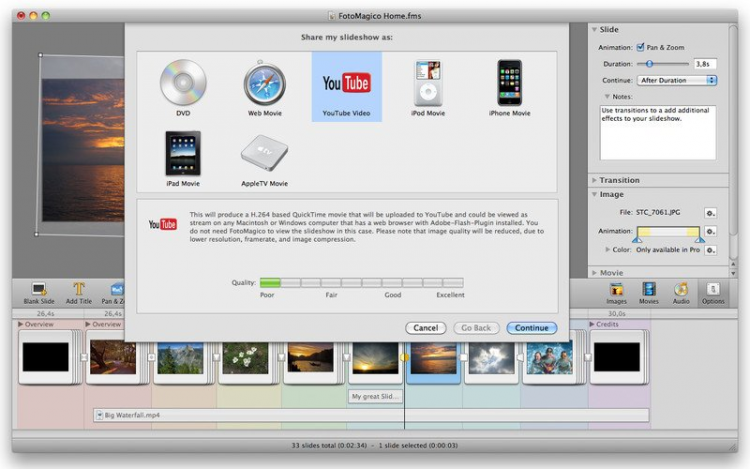750x469 pixels.
Task: Click the Duration 3,8s field
Action: pyautogui.click(x=705, y=64)
